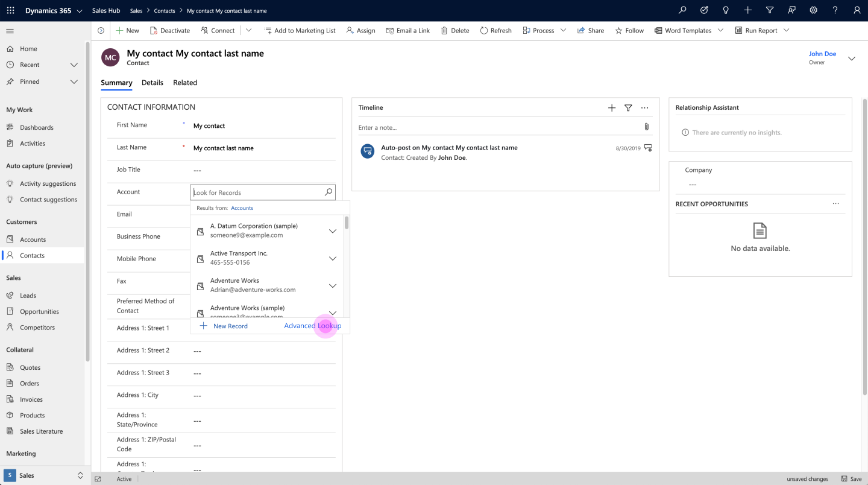Click the search icon in Account lookup
Viewport: 868px width, 485px height.
coord(329,192)
